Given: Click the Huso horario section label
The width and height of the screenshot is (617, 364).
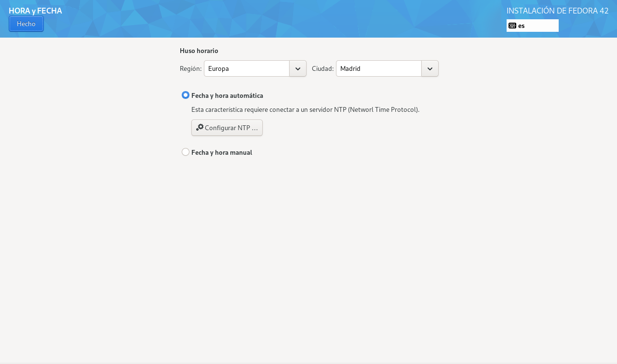Looking at the screenshot, I should (x=199, y=51).
